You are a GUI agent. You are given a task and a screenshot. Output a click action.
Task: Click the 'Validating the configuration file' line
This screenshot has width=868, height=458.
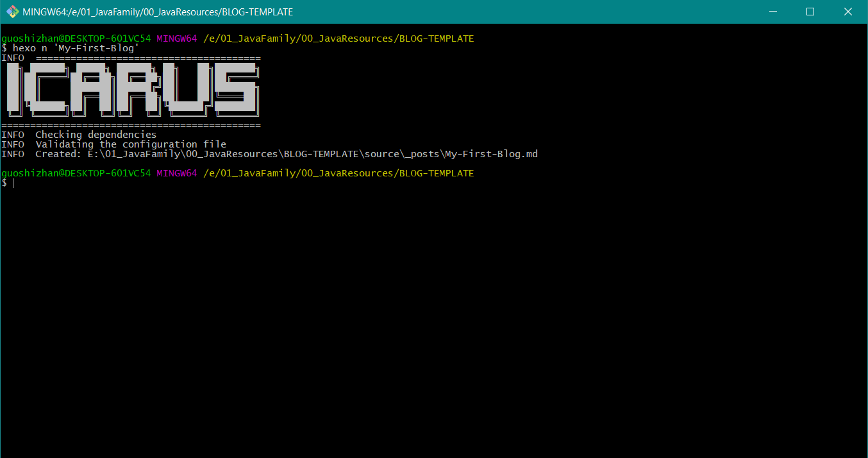130,144
